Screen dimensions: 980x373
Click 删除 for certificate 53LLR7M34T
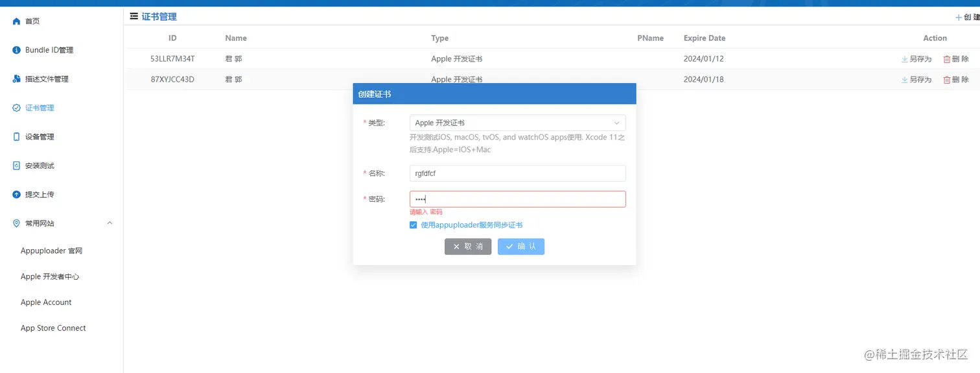956,59
